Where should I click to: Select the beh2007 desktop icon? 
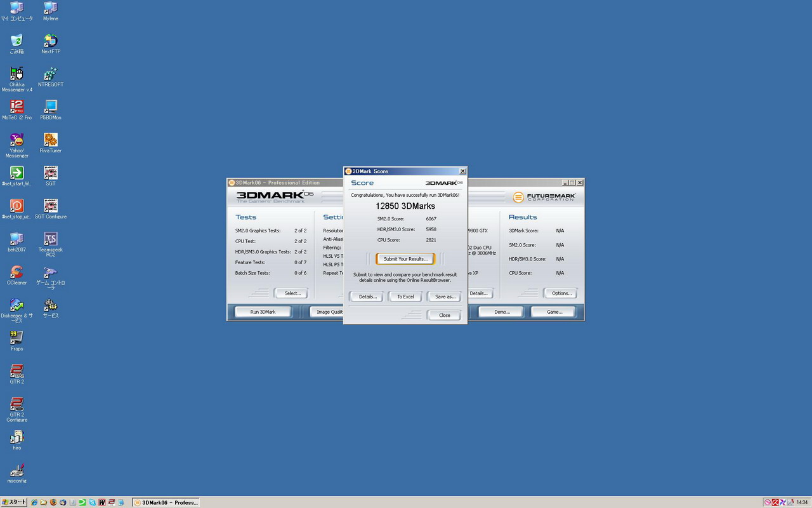tap(16, 242)
